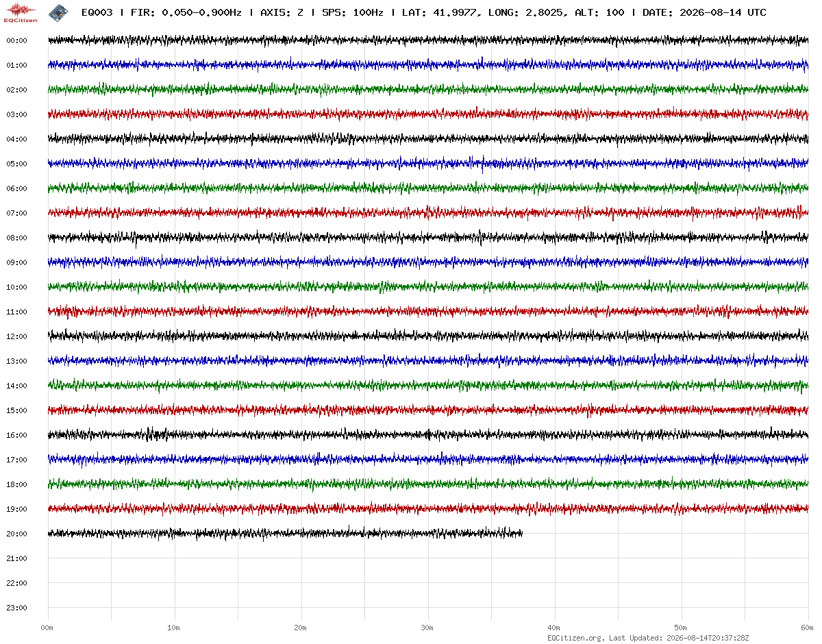Click the EQCitizen seismograph logo
The width and height of the screenshot is (822, 644).
point(21,12)
